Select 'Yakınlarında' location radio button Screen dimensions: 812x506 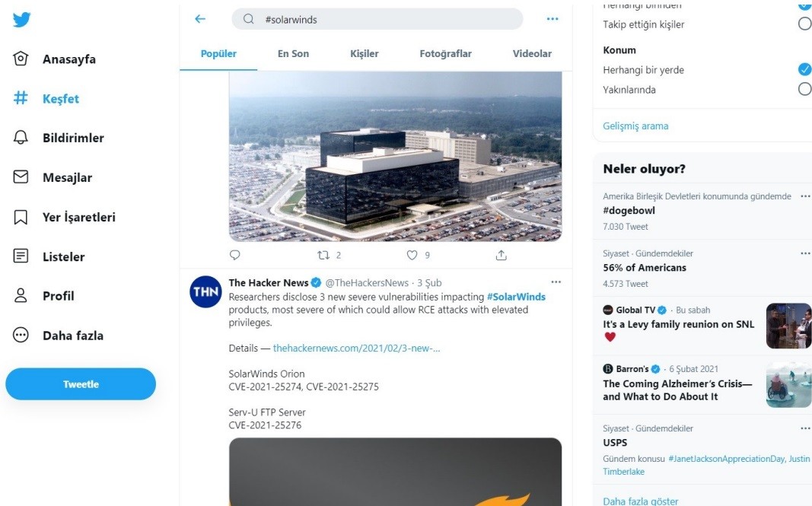click(x=804, y=90)
